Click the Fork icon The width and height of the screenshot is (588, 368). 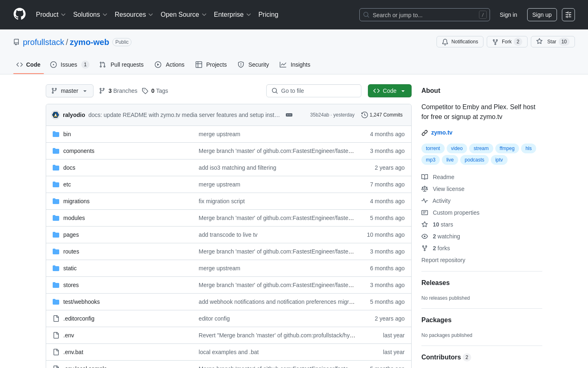[x=495, y=42]
